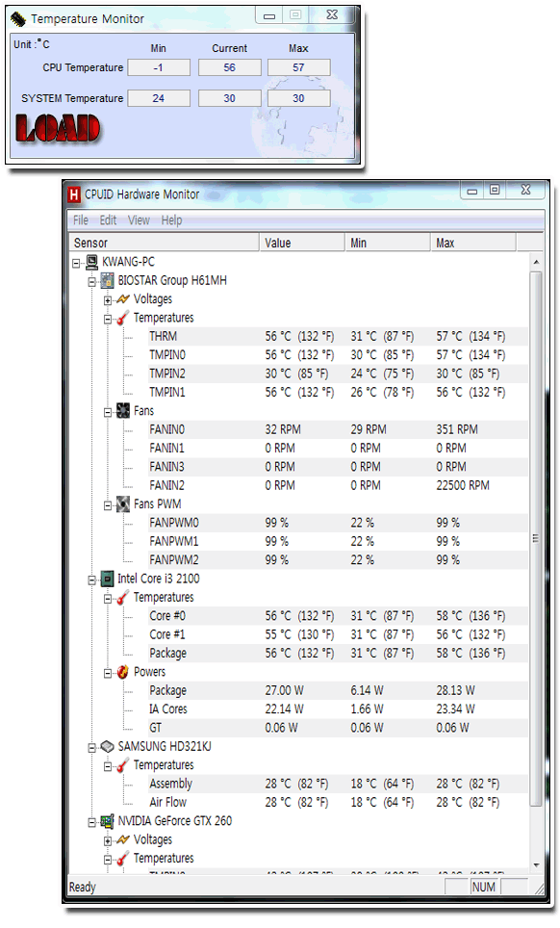Select the Core #1 temperature row

click(338, 634)
